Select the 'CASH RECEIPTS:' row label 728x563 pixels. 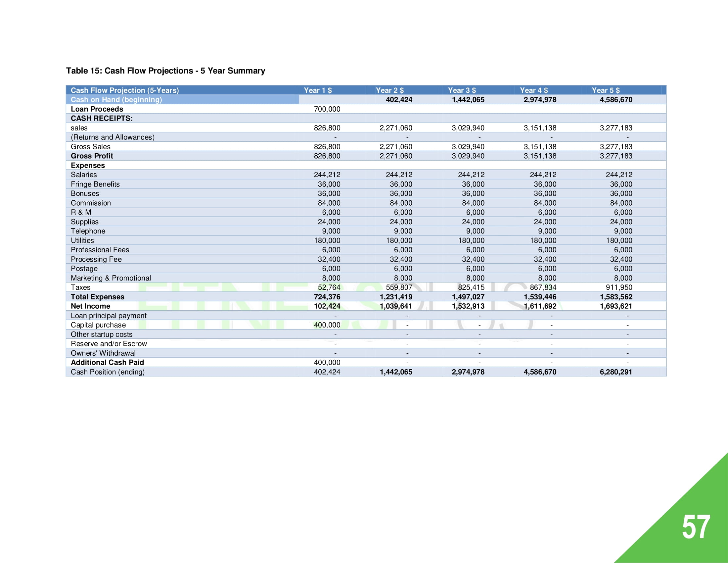pos(101,119)
